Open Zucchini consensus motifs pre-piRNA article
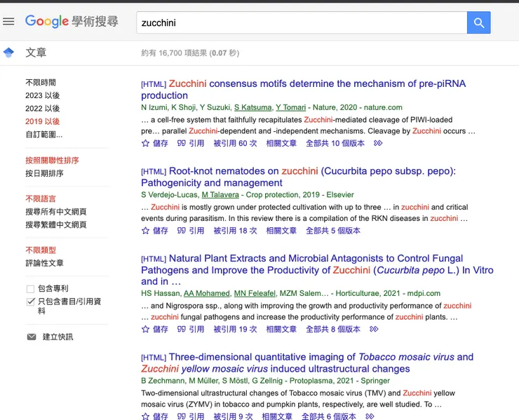Screen dimensions: 519x420 coord(304,89)
